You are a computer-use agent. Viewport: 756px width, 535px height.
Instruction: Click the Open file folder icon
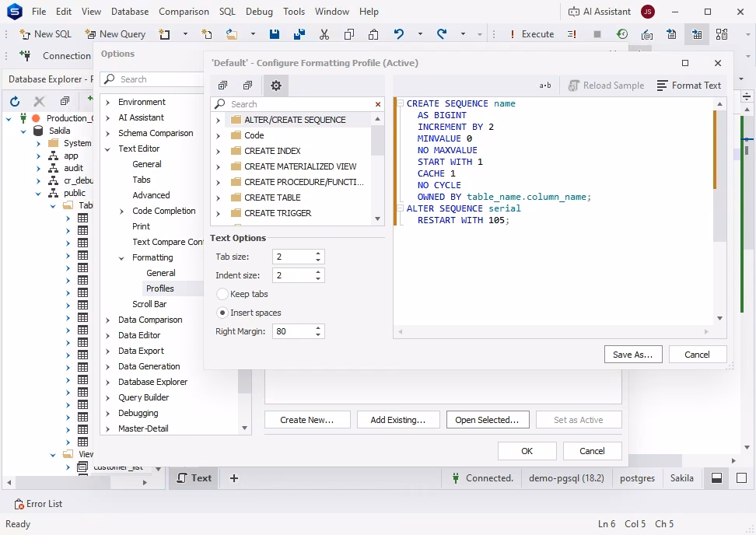(232, 34)
